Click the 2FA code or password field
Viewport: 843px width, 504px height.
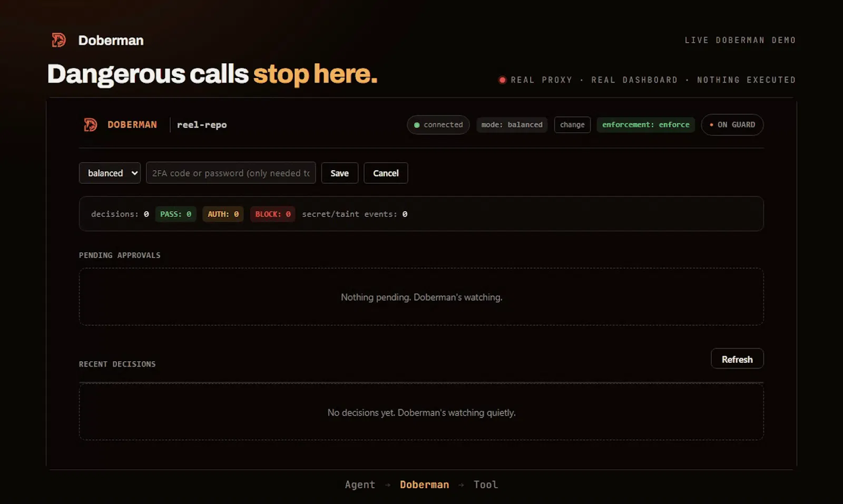pyautogui.click(x=231, y=173)
